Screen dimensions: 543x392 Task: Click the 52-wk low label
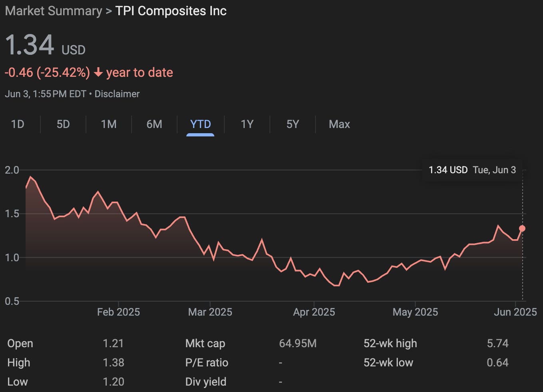pos(388,362)
